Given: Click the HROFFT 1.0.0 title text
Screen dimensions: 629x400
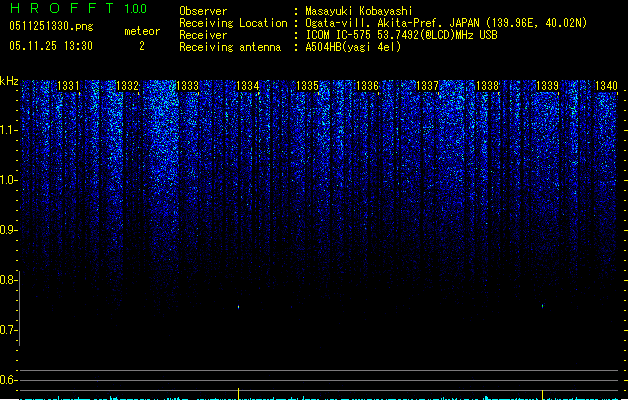Looking at the screenshot, I should click(x=79, y=8).
